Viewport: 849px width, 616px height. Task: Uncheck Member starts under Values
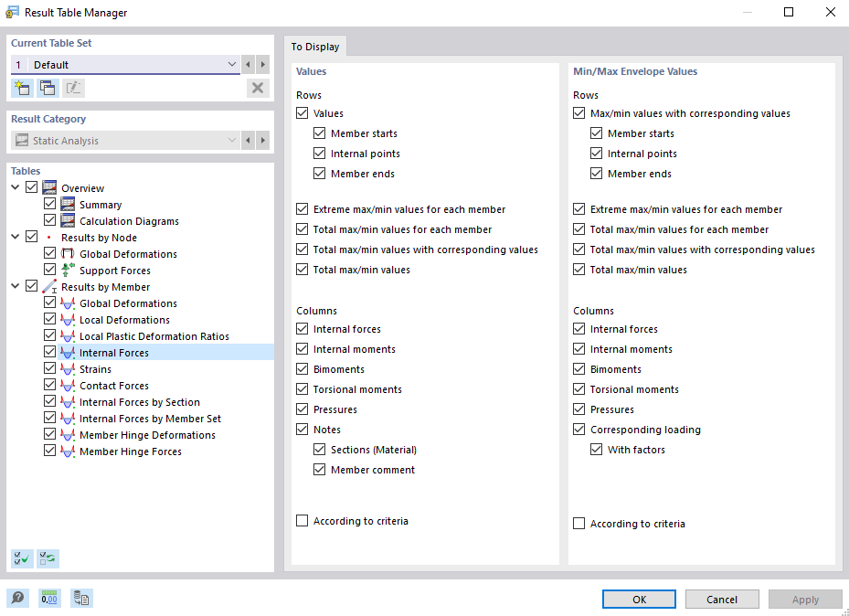tap(320, 133)
